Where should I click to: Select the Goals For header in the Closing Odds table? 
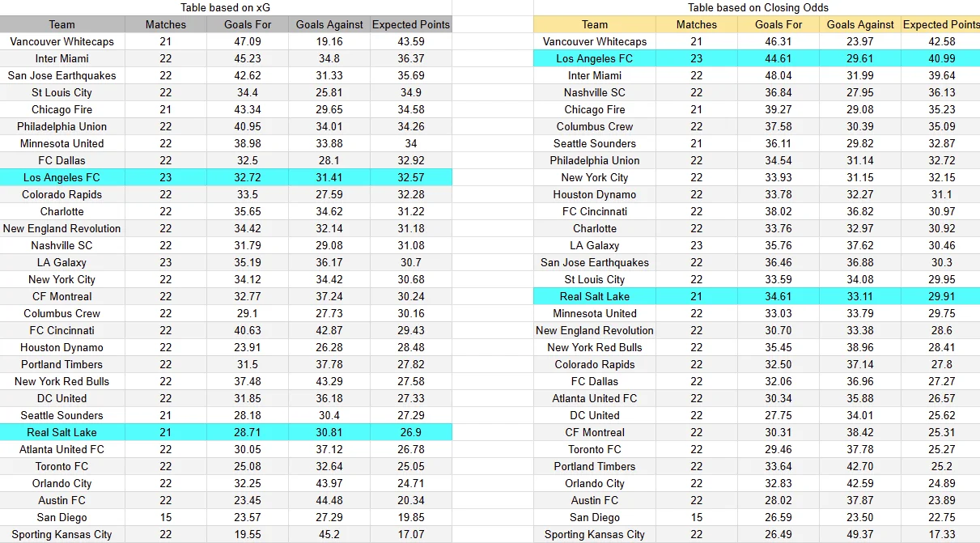pos(778,24)
